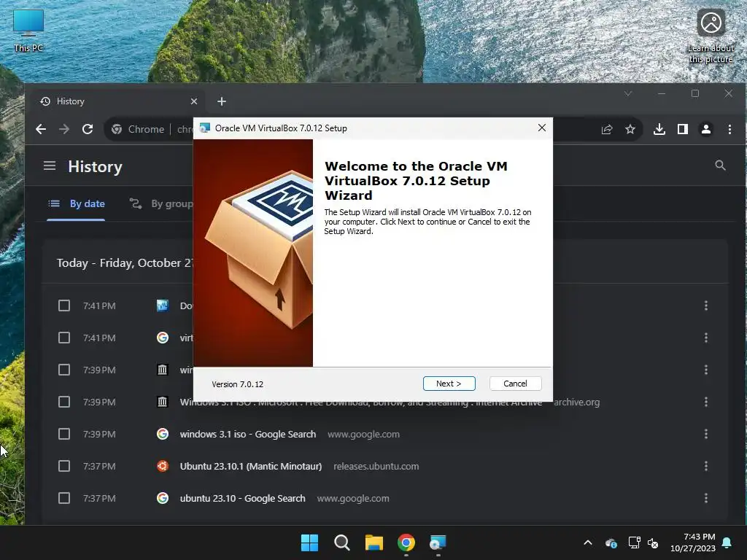747x560 pixels.
Task: Open Windows taskbar search
Action: 342,542
